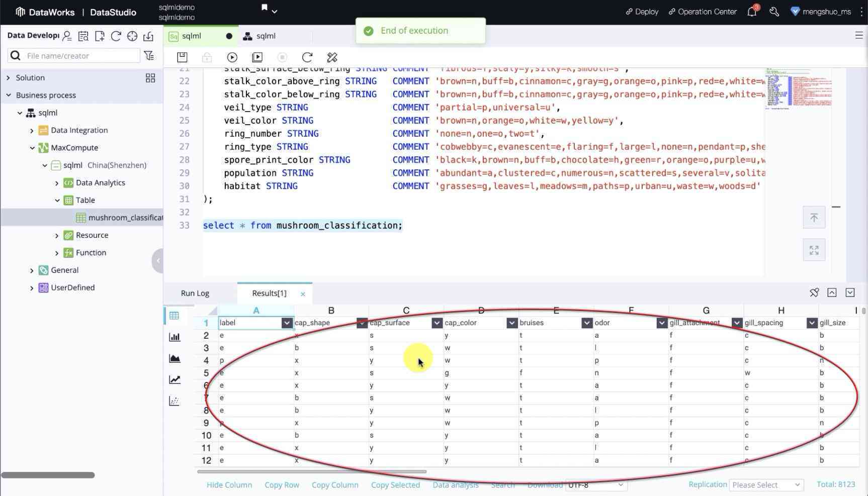Click the import icon in Data Development header
The width and height of the screenshot is (868, 496).
(x=148, y=36)
